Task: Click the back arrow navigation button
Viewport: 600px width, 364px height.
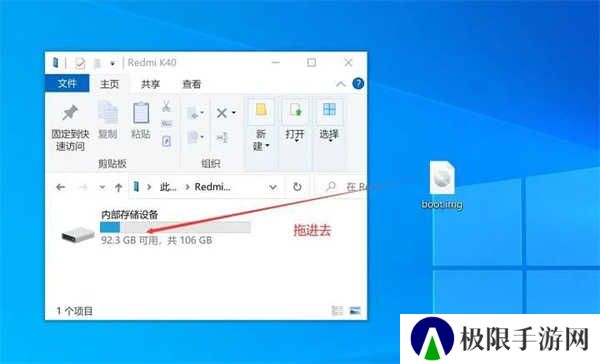Action: tap(60, 187)
